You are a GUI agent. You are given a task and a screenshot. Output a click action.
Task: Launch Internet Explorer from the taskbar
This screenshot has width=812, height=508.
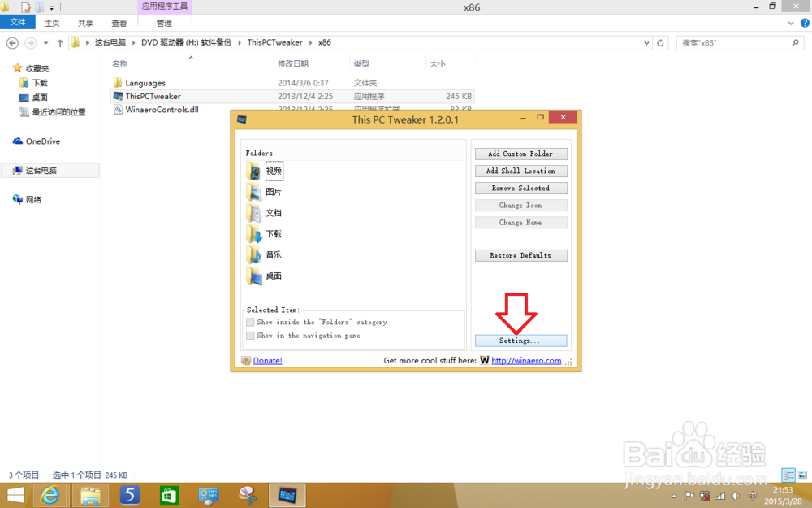50,494
